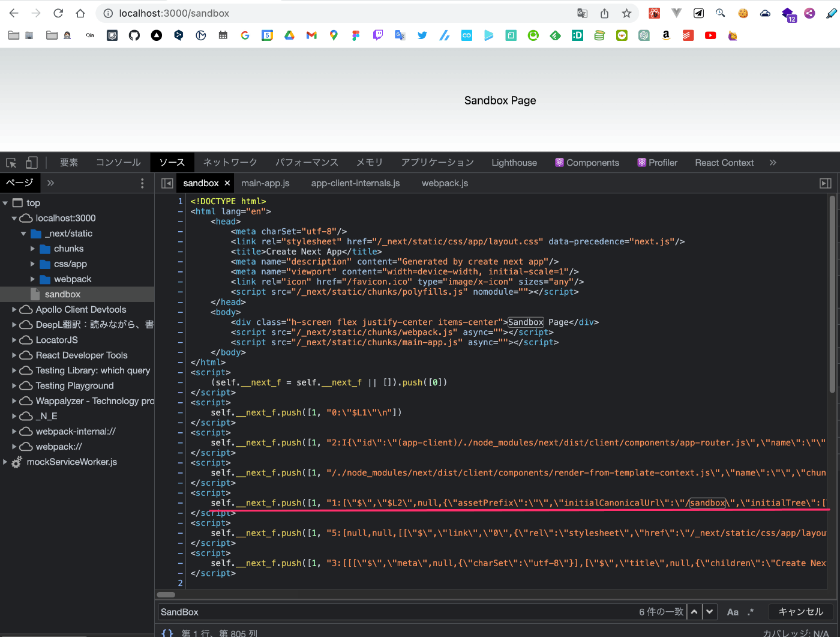Image resolution: width=840 pixels, height=637 pixels.
Task: Click the pretty print braces icon
Action: point(167,633)
